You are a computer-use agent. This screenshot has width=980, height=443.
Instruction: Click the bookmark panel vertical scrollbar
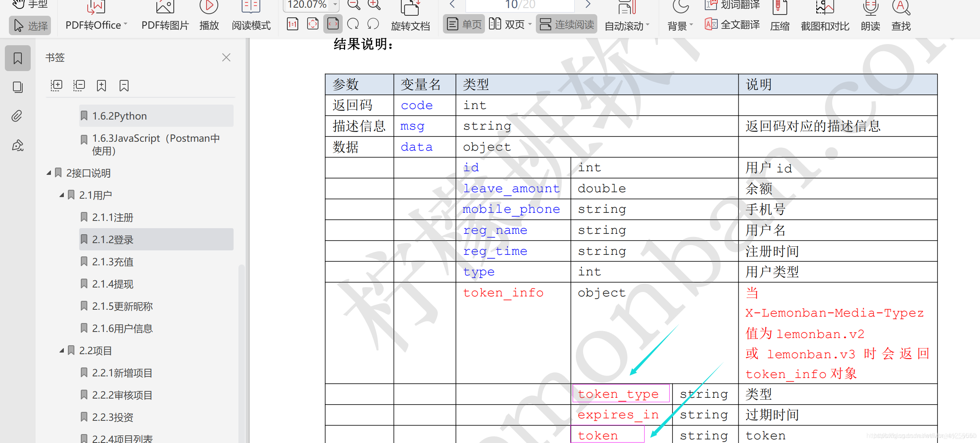[x=241, y=353]
